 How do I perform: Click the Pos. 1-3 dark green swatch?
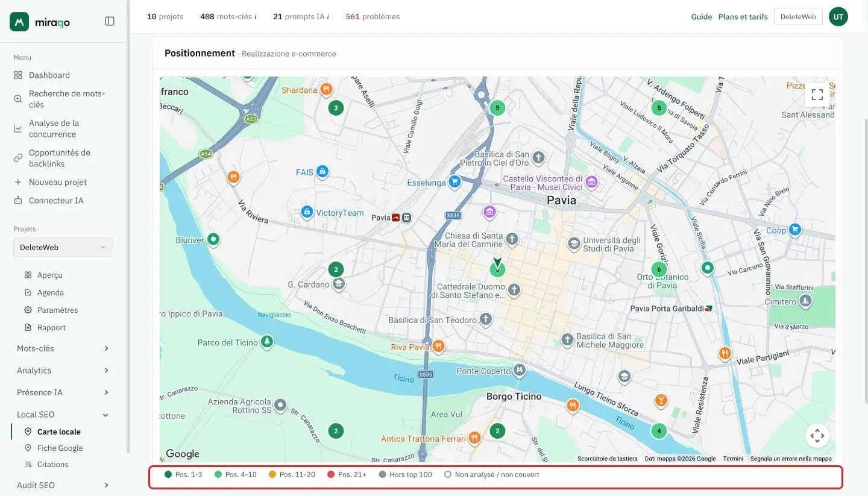(168, 474)
